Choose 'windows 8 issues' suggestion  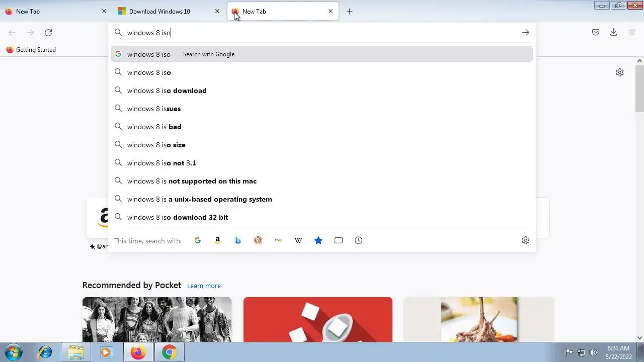[322, 109]
